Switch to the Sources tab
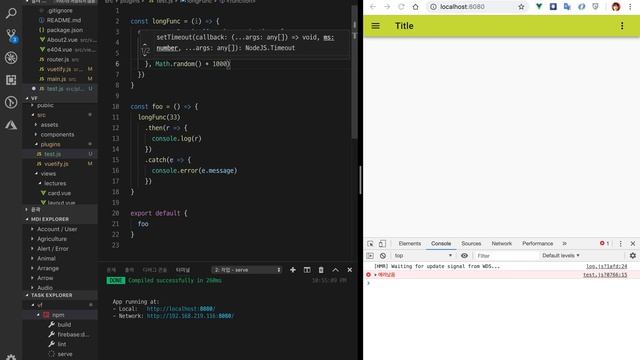Screen dimensions: 640x360 471,243
